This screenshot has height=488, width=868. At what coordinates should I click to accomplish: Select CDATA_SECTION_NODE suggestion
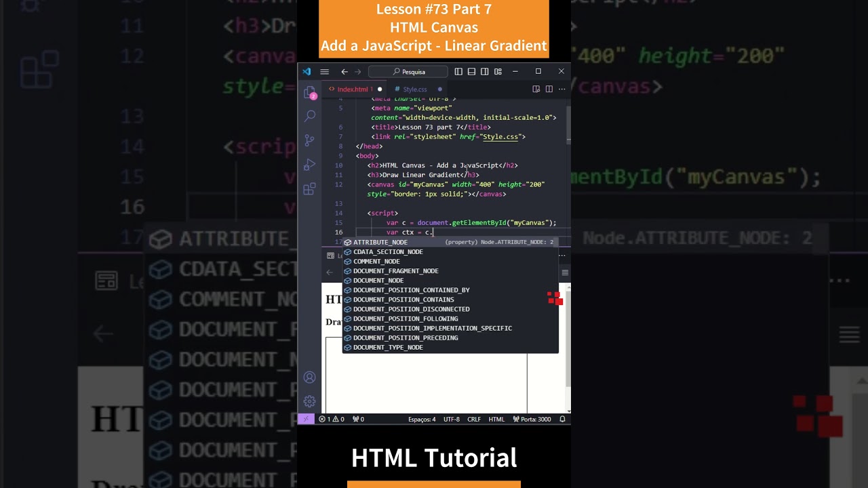click(450, 251)
